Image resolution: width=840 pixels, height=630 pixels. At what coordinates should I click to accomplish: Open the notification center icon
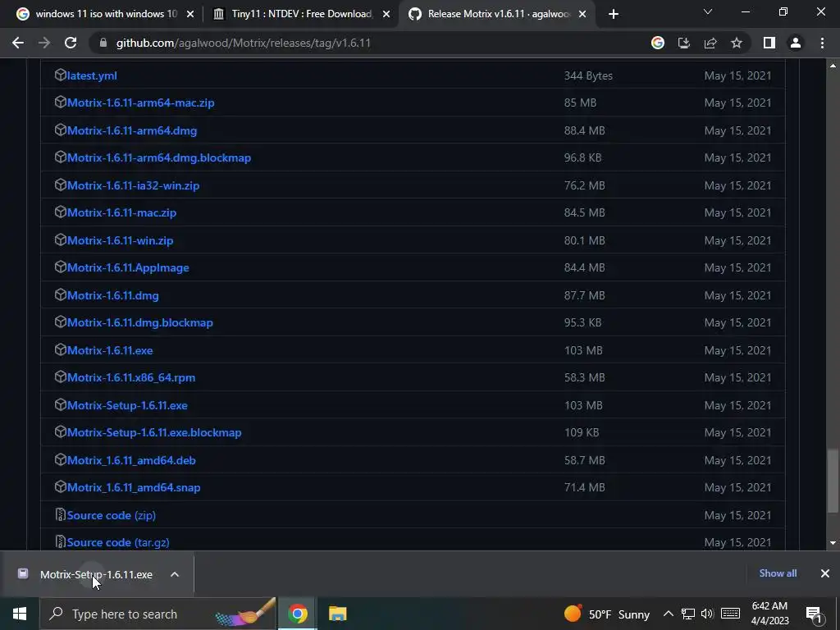pyautogui.click(x=814, y=614)
